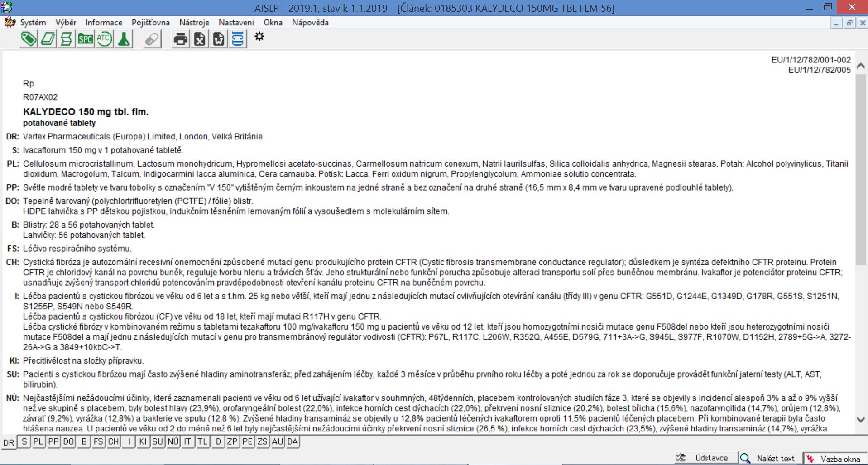The width and height of the screenshot is (868, 465).
Task: Open the Nástroje menu
Action: pos(194,23)
